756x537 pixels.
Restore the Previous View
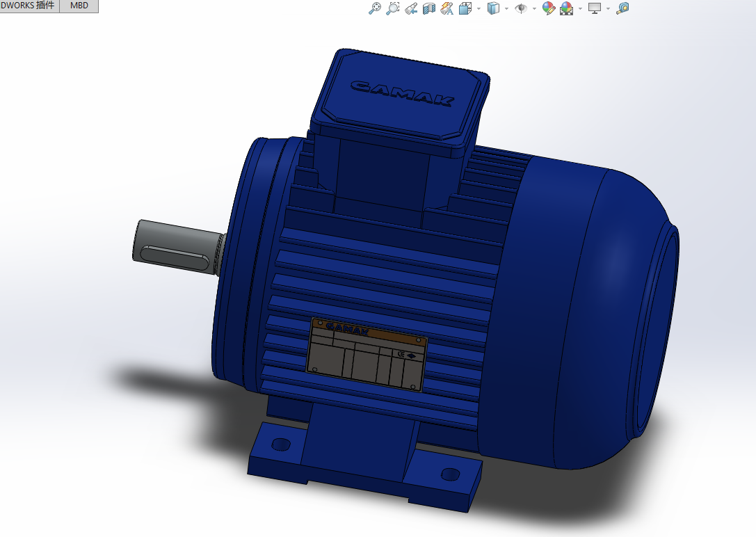[411, 8]
